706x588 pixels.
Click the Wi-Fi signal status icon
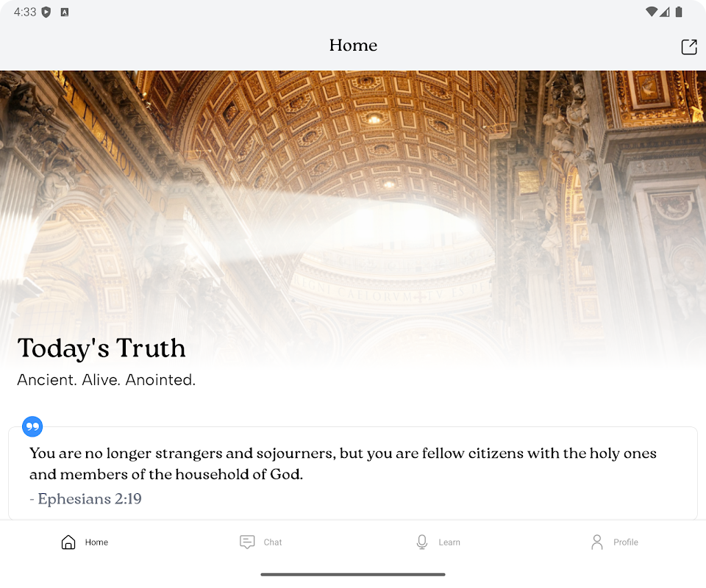(651, 12)
